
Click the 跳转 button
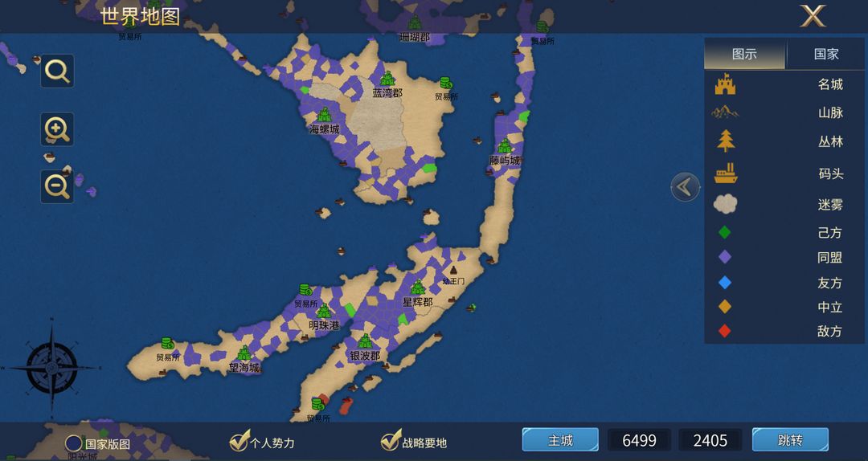click(790, 440)
